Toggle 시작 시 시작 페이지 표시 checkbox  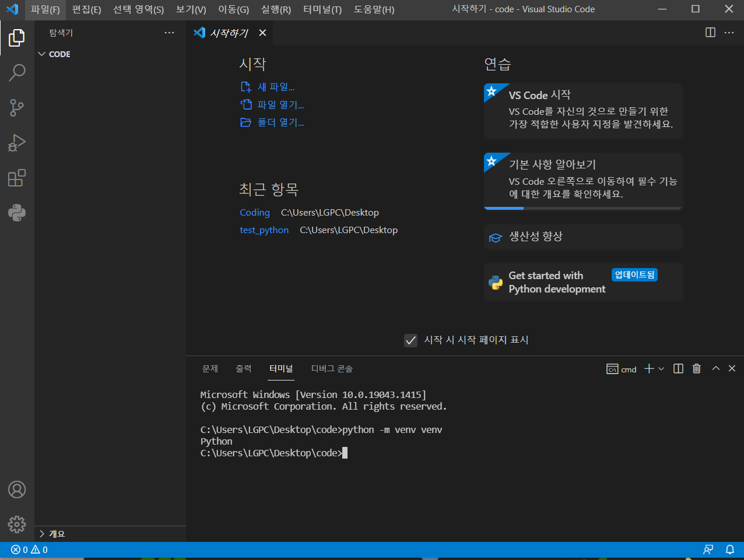tap(410, 340)
